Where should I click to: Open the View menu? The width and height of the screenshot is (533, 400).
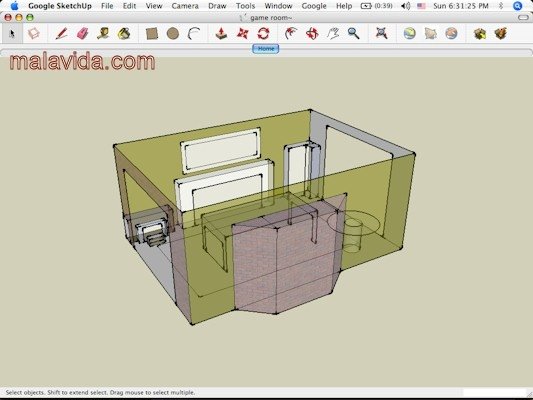pos(154,6)
